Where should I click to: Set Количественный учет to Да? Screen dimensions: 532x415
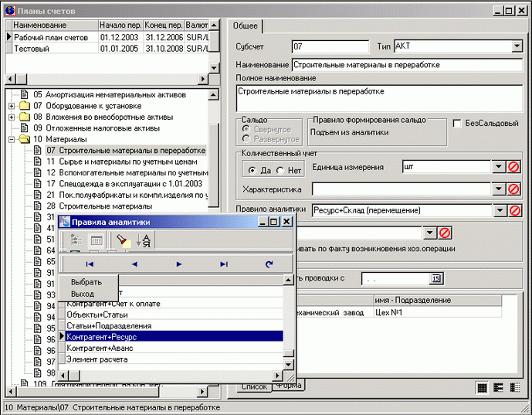pyautogui.click(x=252, y=170)
